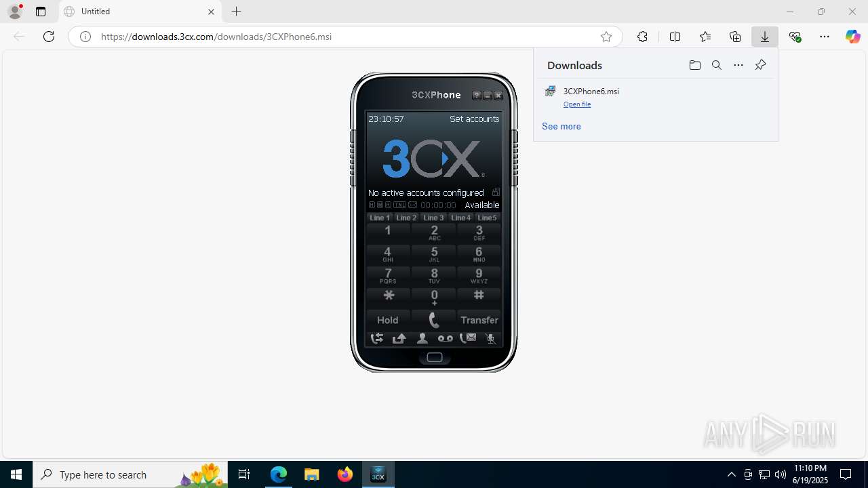Add this page to favorites star
868x488 pixels.
[x=606, y=37]
